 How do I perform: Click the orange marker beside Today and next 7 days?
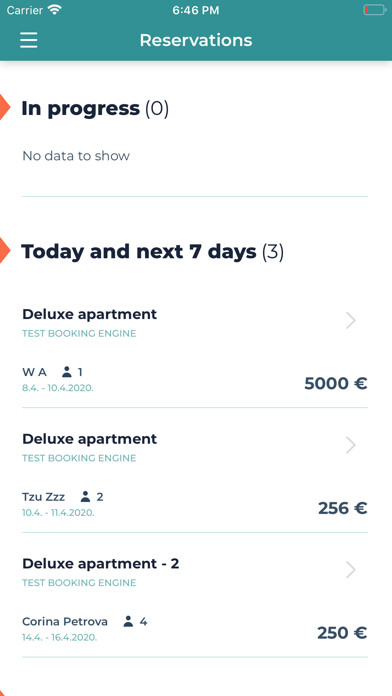tap(4, 250)
